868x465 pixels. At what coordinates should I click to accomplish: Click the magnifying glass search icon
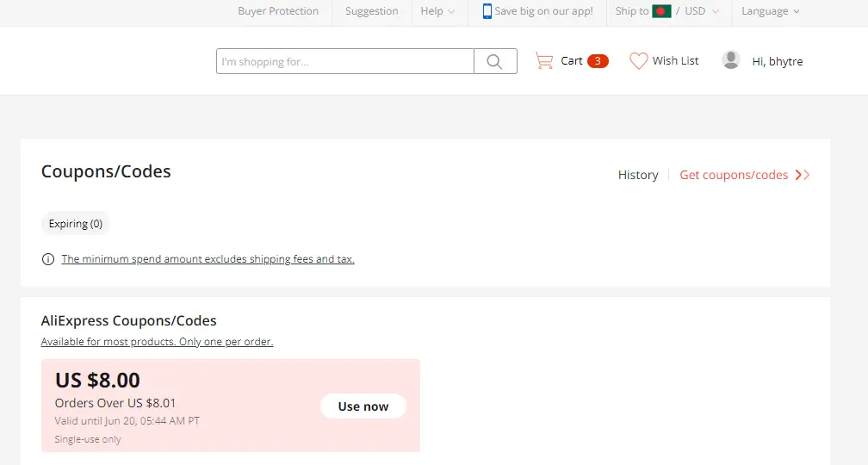495,61
